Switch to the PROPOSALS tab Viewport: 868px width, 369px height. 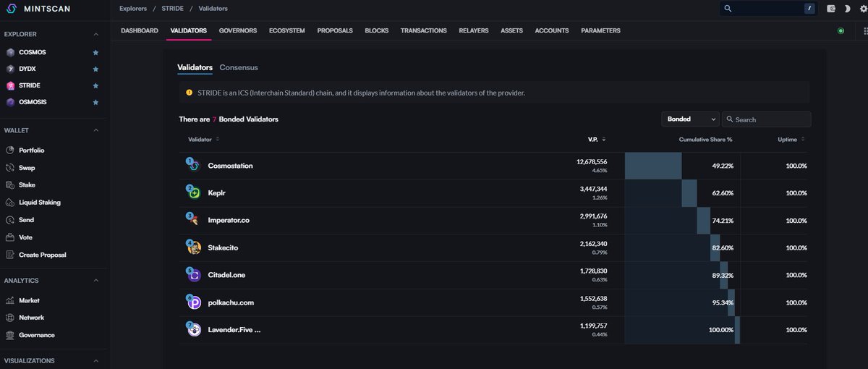pos(335,31)
